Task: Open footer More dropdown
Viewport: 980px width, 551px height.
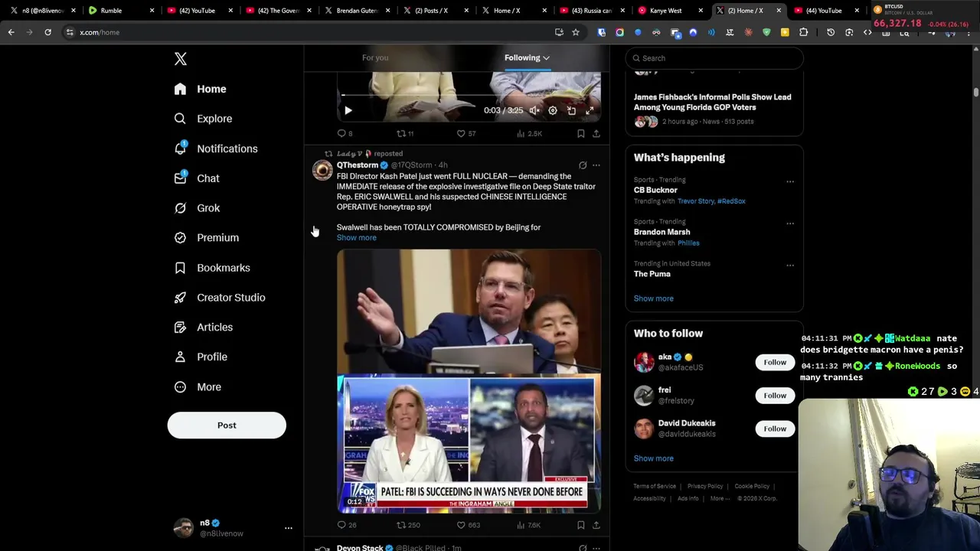Action: click(720, 498)
